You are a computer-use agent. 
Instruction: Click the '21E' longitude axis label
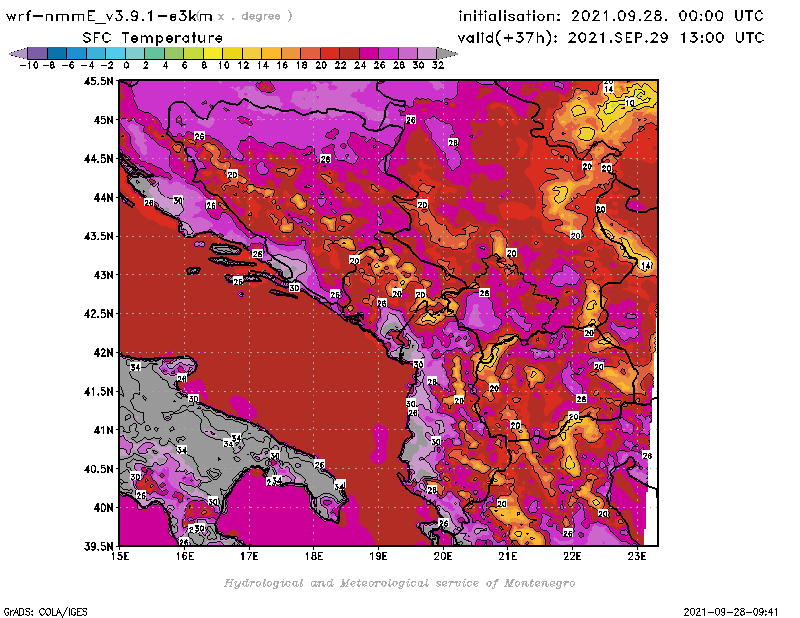click(508, 556)
